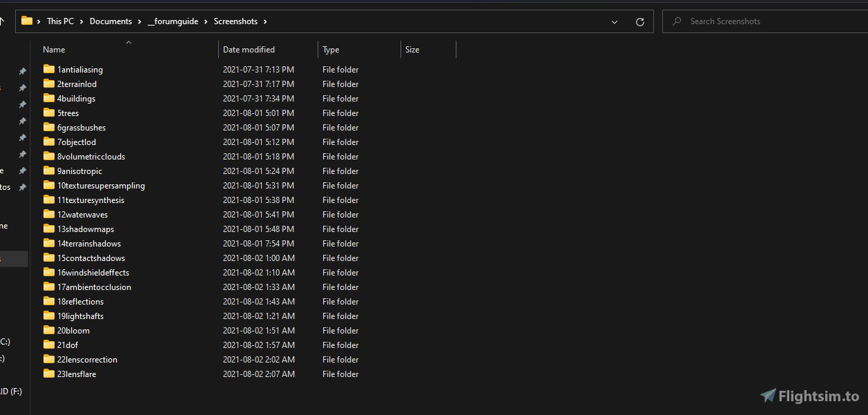868x415 pixels.
Task: Click the 16windshieldeffects folder icon
Action: pyautogui.click(x=48, y=272)
